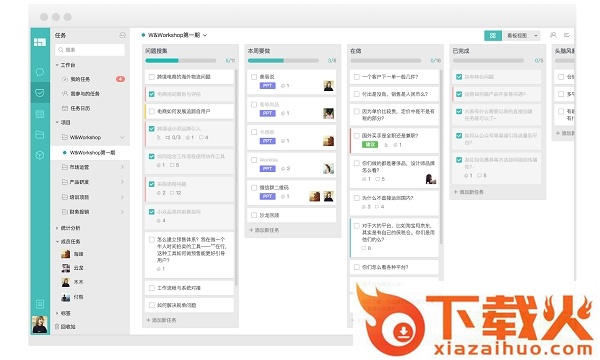The height and width of the screenshot is (360, 600).
Task: Open the WitWorkshop第一期 project title dropdown
Action: pos(205,35)
